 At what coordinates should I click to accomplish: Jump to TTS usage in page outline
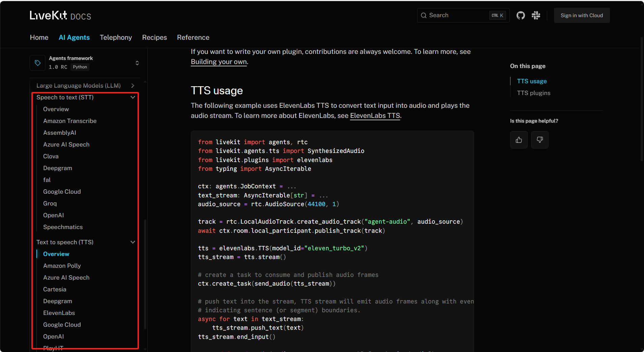(x=532, y=81)
